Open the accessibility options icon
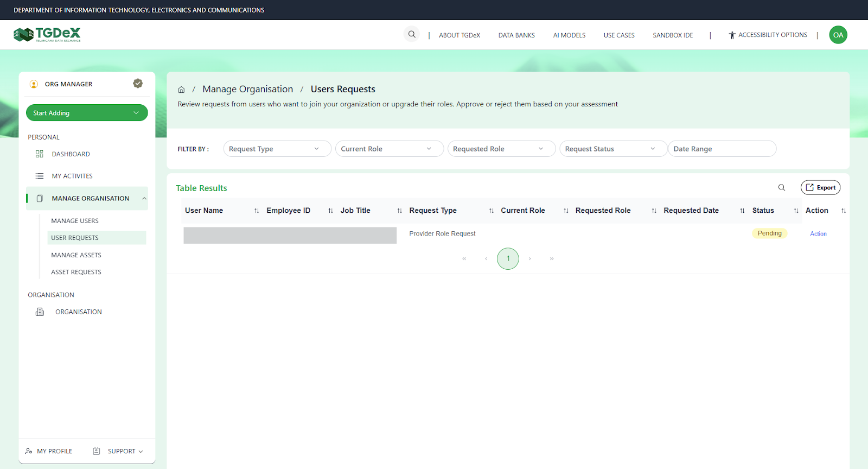868x469 pixels. tap(732, 35)
